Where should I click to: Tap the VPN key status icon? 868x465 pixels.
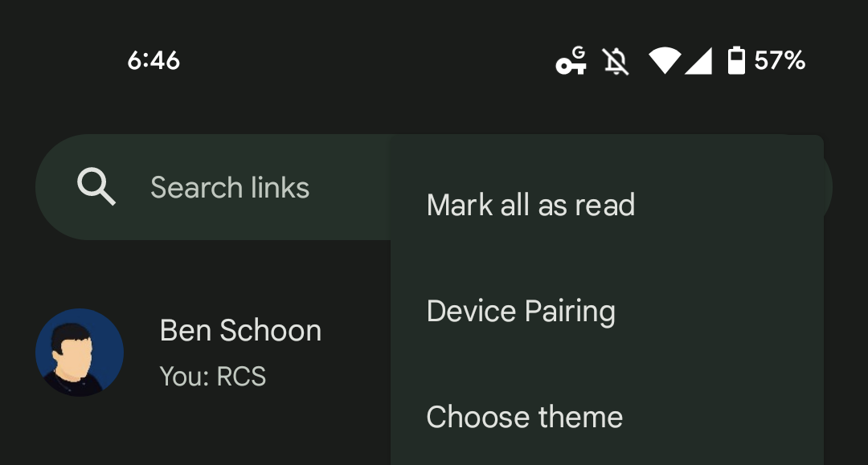[569, 63]
